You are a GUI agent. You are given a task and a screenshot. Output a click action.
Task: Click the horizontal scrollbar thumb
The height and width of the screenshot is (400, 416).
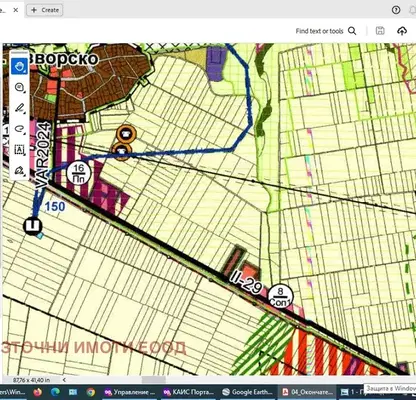click(154, 380)
